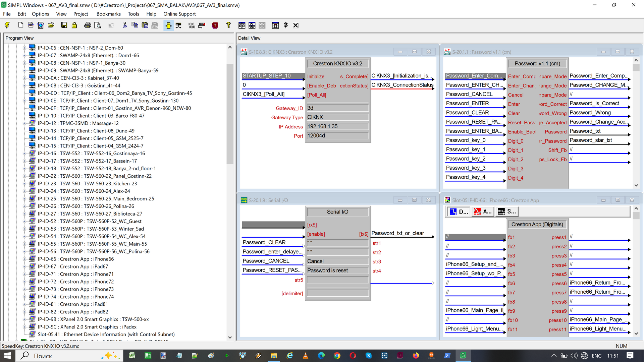Open the Tools menu

tap(133, 14)
